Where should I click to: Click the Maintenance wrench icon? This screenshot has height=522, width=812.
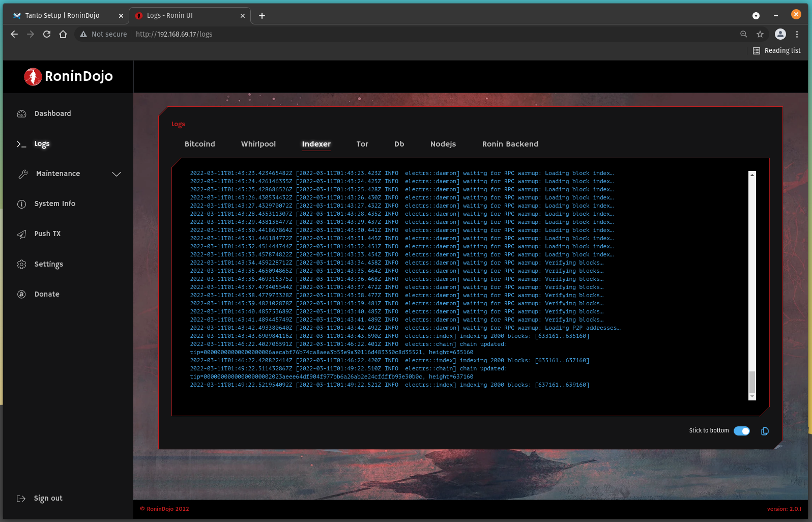[x=23, y=174]
